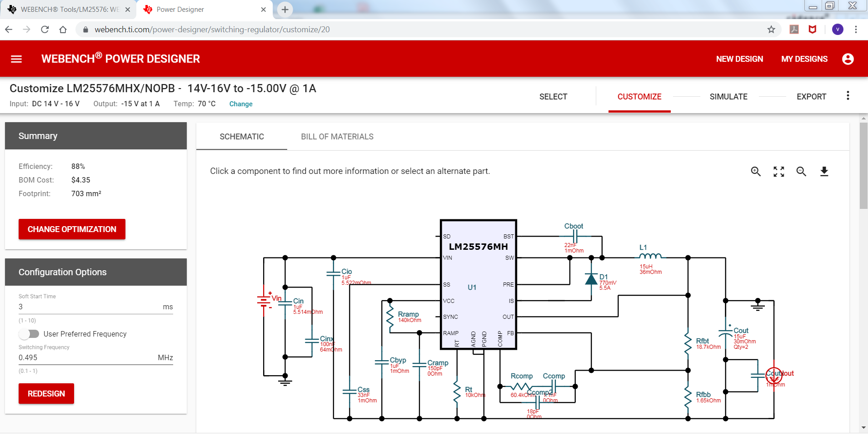Open MY DESIGNS
This screenshot has height=436, width=868.
[804, 59]
